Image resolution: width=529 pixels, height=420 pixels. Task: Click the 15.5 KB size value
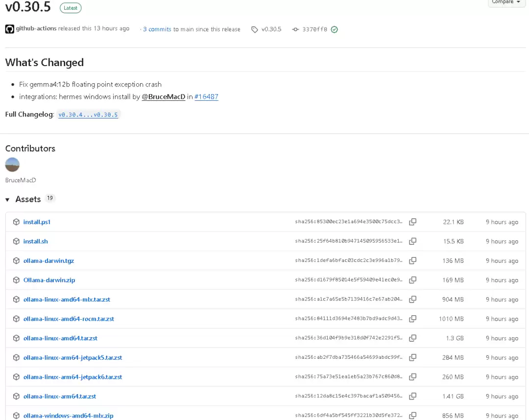[x=454, y=241]
